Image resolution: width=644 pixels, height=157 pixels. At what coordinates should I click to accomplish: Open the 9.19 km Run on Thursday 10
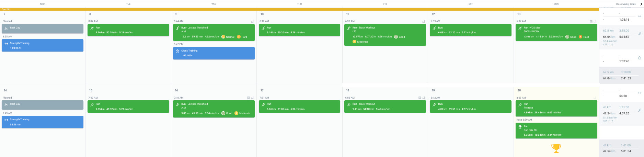[299, 30]
